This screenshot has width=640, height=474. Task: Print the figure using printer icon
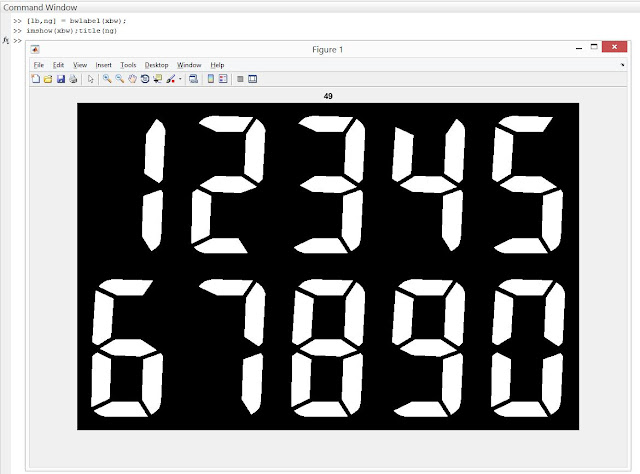click(73, 79)
